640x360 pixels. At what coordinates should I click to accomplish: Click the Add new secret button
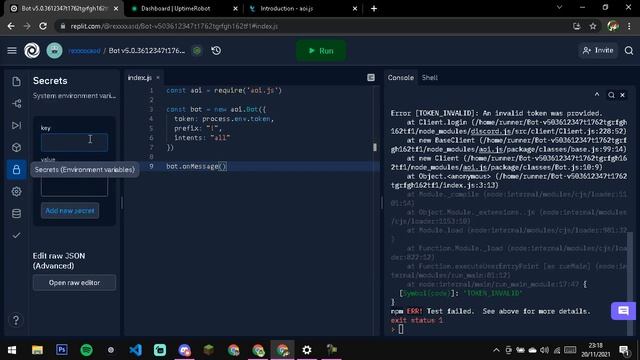(x=70, y=211)
